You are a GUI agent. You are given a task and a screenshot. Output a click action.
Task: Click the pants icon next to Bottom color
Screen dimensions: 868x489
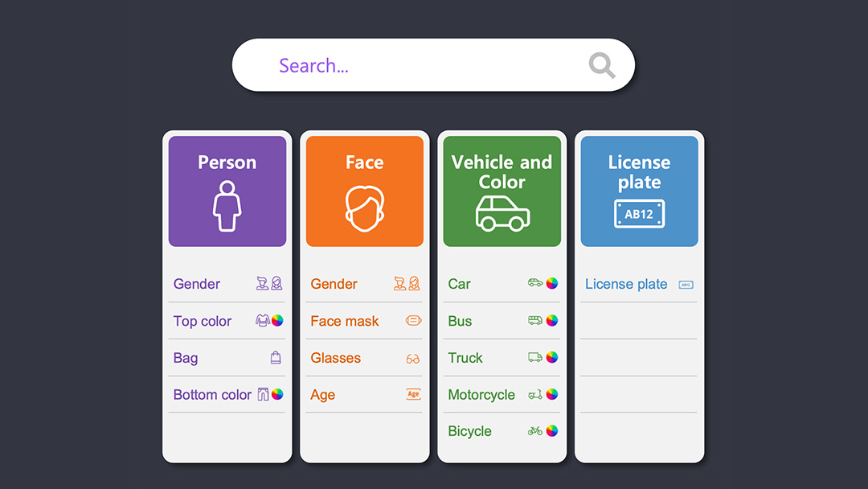point(262,395)
